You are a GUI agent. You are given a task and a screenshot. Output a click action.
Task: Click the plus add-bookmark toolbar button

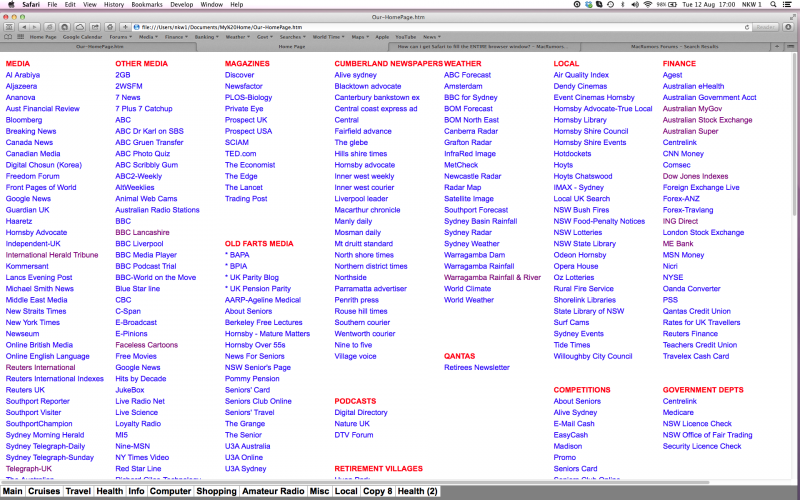click(126, 27)
